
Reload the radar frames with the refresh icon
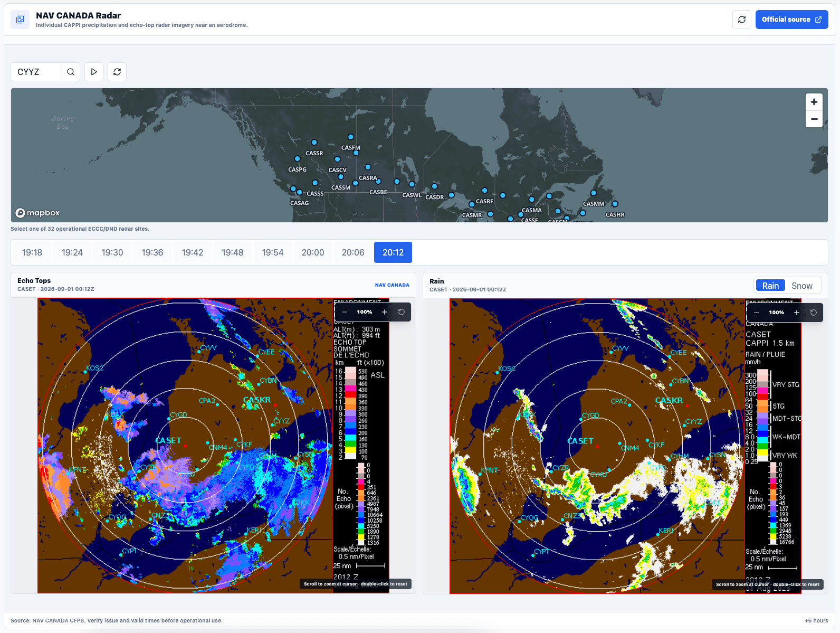[x=117, y=72]
